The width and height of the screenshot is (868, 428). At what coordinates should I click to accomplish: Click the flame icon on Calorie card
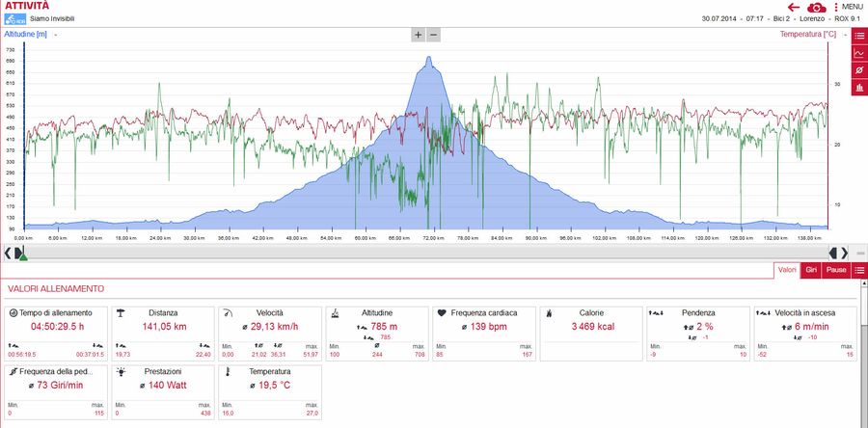[549, 313]
